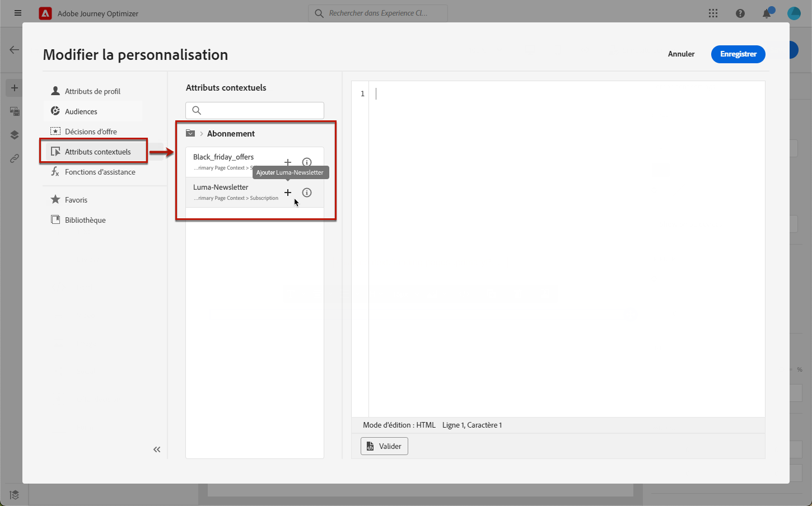Viewport: 812px width, 506px height.
Task: Click the Valider button
Action: 384,446
